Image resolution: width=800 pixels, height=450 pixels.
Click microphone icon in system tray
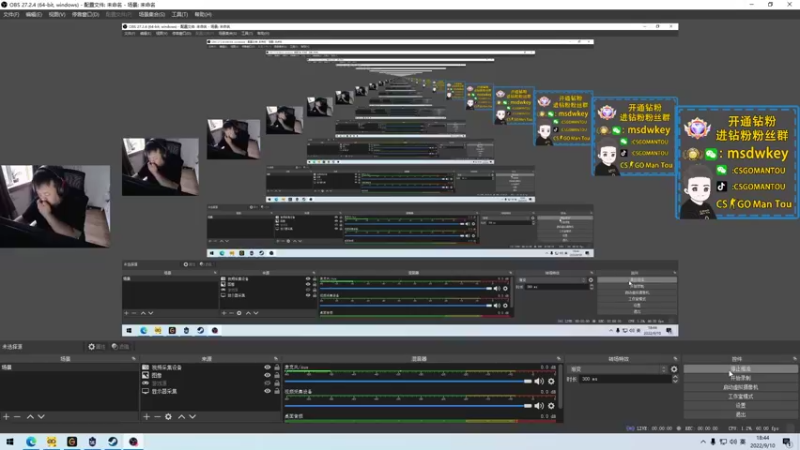(x=713, y=441)
